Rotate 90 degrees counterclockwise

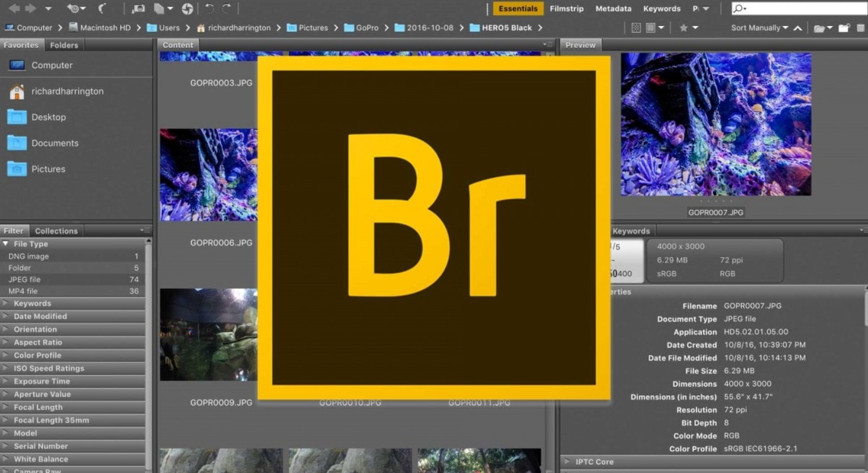coord(209,9)
